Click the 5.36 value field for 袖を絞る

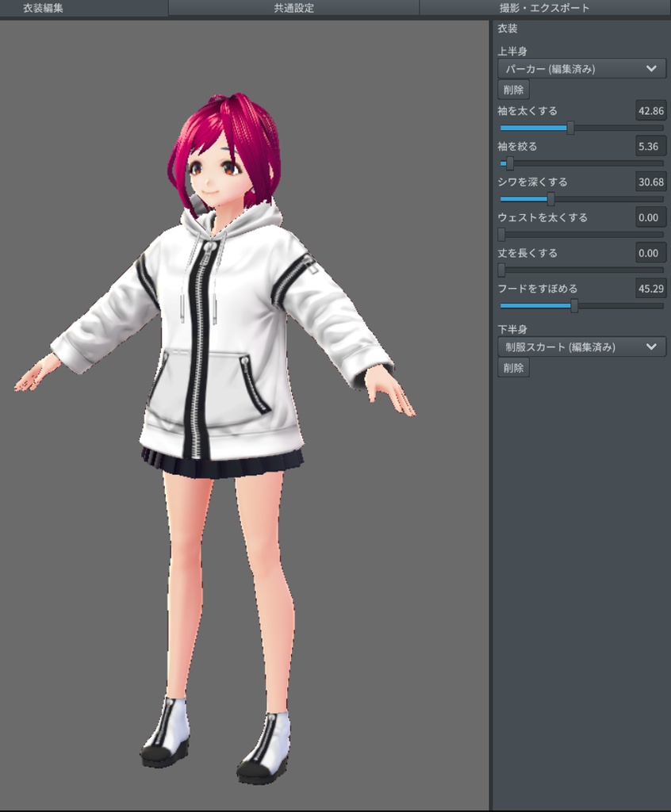(651, 146)
